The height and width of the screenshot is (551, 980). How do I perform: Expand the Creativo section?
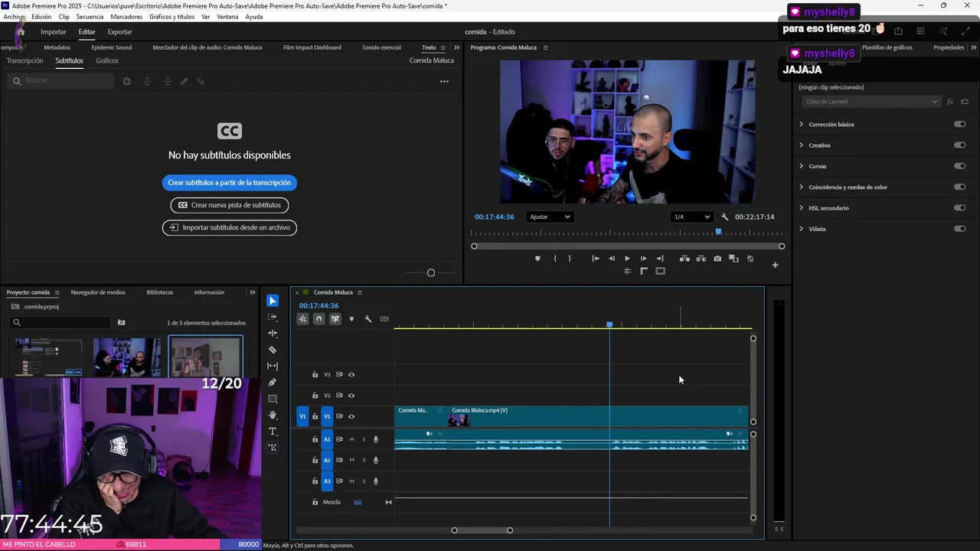tap(802, 145)
